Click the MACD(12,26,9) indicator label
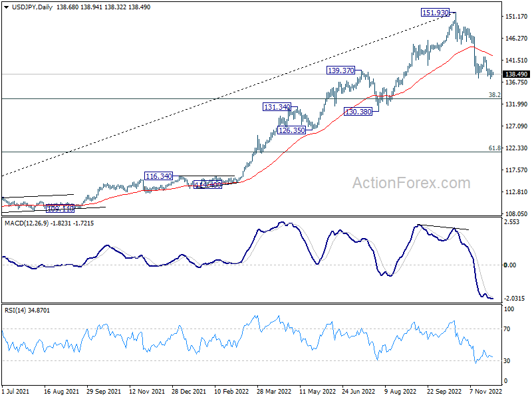This screenshot has width=532, height=399. (27, 223)
